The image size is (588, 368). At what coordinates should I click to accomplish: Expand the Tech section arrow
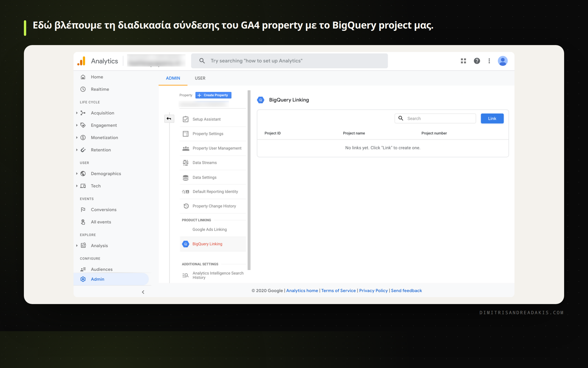[77, 186]
